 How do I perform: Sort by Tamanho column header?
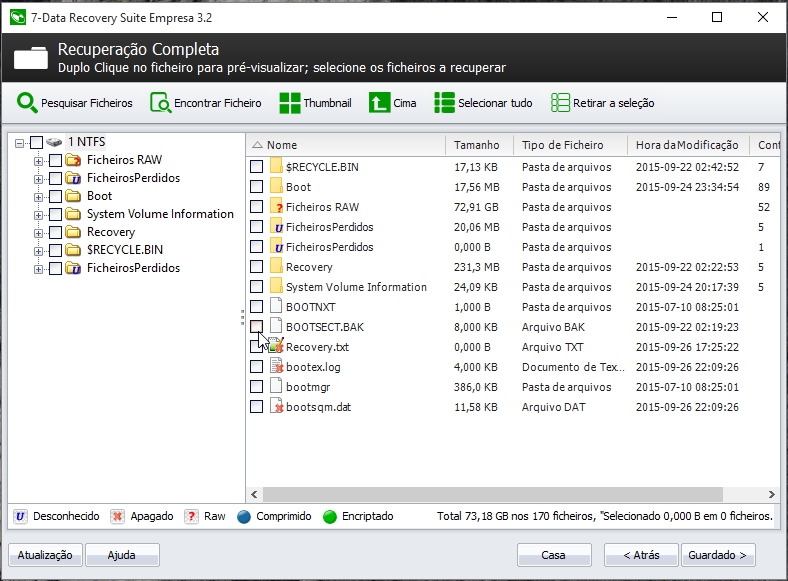coord(479,145)
